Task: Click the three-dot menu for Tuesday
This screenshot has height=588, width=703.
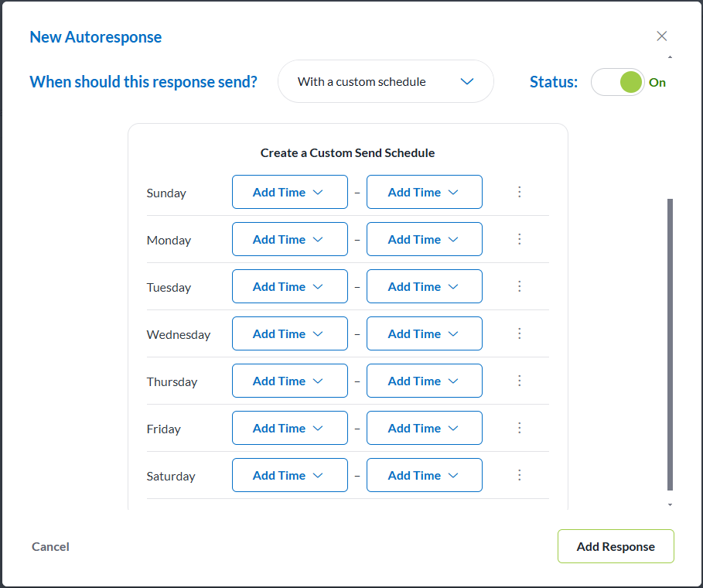Action: 519,285
